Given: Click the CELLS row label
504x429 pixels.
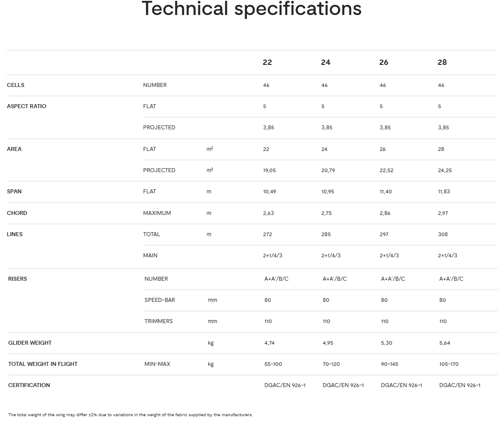Looking at the screenshot, I should point(16,85).
